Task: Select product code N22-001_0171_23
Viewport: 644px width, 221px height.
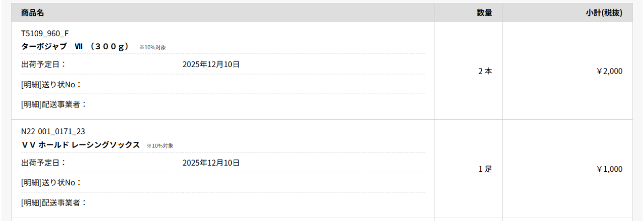Action: click(53, 131)
